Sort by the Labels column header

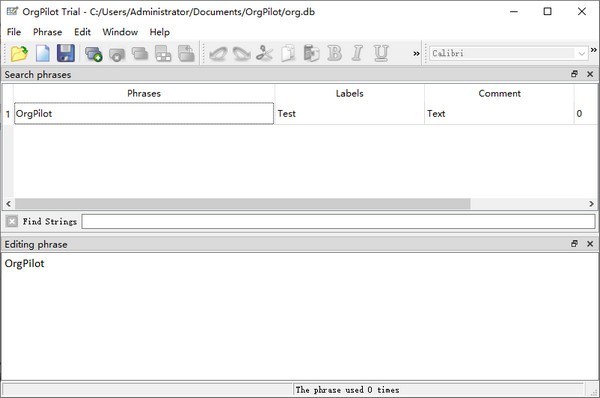tap(349, 93)
